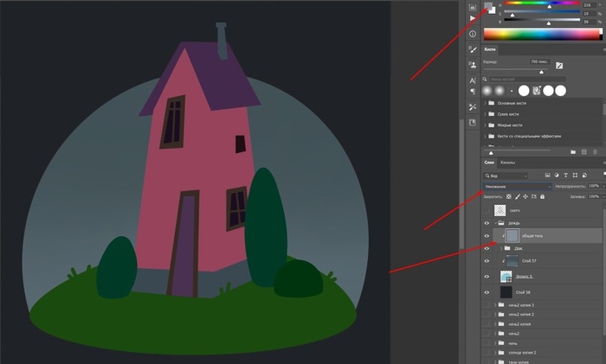Hide the Эллипс 5 layer
This screenshot has width=606, height=364.
pyautogui.click(x=487, y=277)
